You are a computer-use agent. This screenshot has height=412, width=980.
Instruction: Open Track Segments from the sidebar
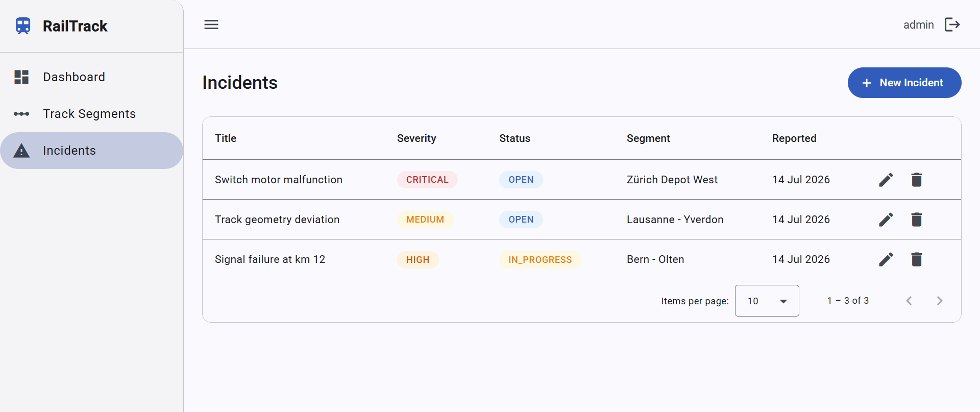tap(91, 114)
